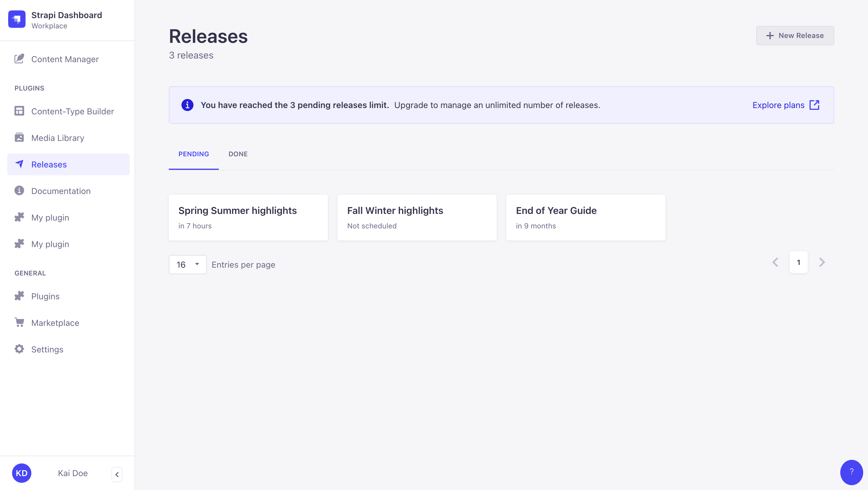Select the Content-Type Builder plugin
Viewport: 868px width, 490px height.
73,111
